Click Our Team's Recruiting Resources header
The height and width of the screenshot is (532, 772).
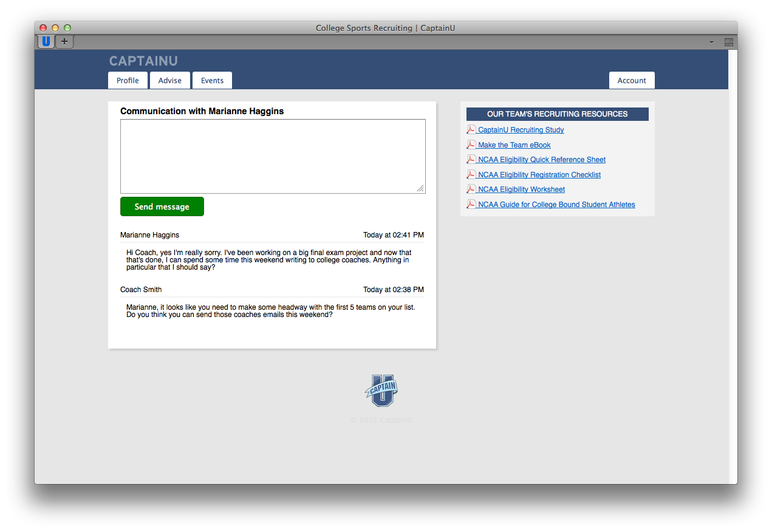pyautogui.click(x=558, y=114)
